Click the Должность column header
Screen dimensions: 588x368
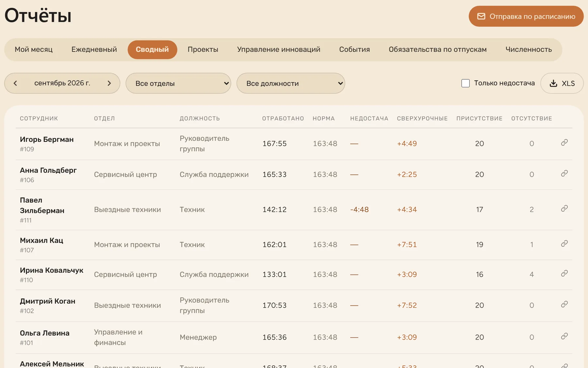(200, 118)
